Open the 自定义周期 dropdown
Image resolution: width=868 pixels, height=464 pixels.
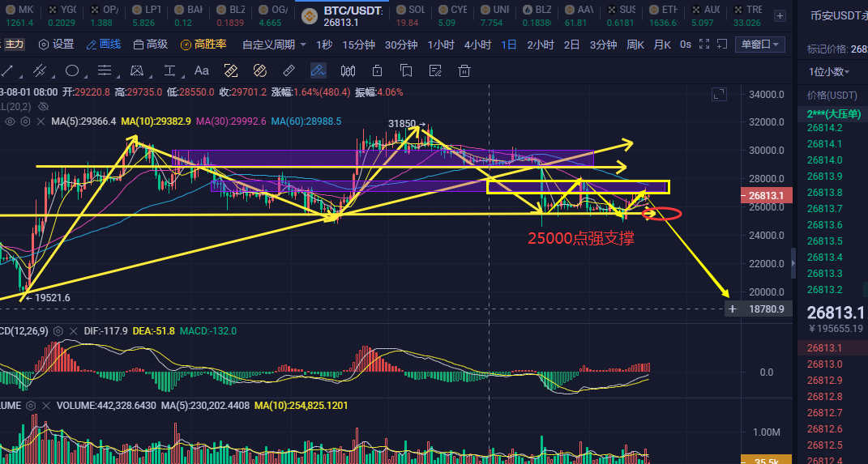pyautogui.click(x=275, y=45)
